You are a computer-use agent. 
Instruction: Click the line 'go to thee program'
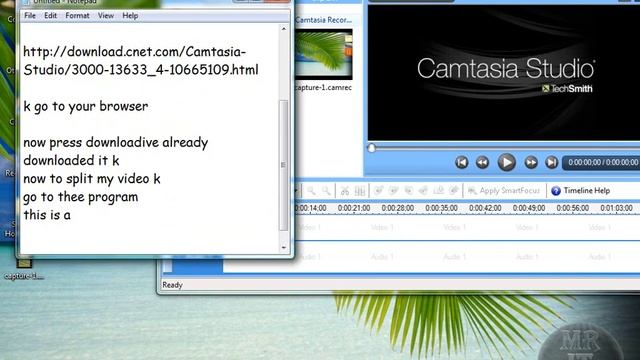point(80,197)
